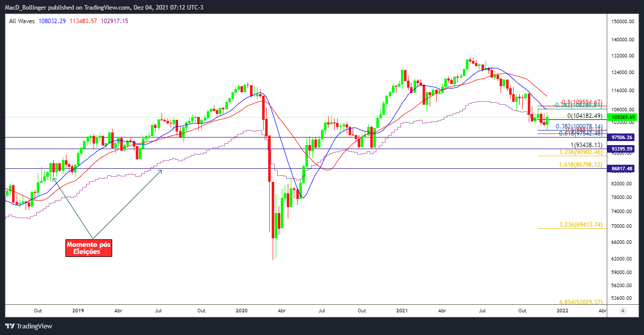The height and width of the screenshot is (335, 644).
Task: Select the 'Momento pós Eleições' text note
Action: 89,248
